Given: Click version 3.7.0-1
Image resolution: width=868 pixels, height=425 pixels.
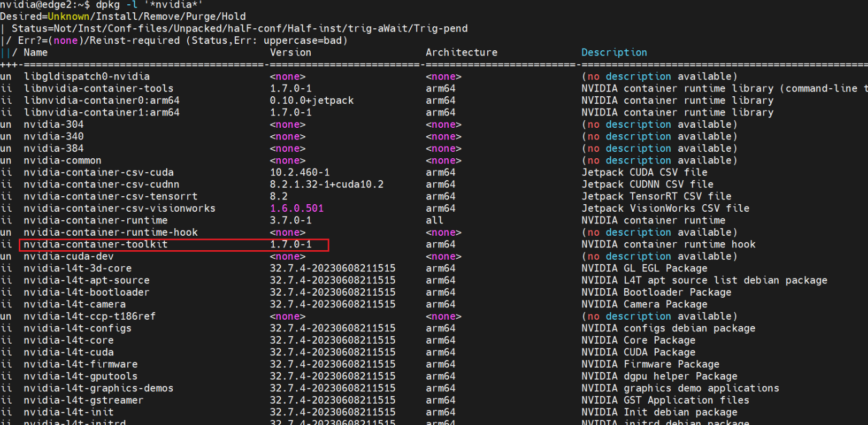Looking at the screenshot, I should pyautogui.click(x=290, y=220).
